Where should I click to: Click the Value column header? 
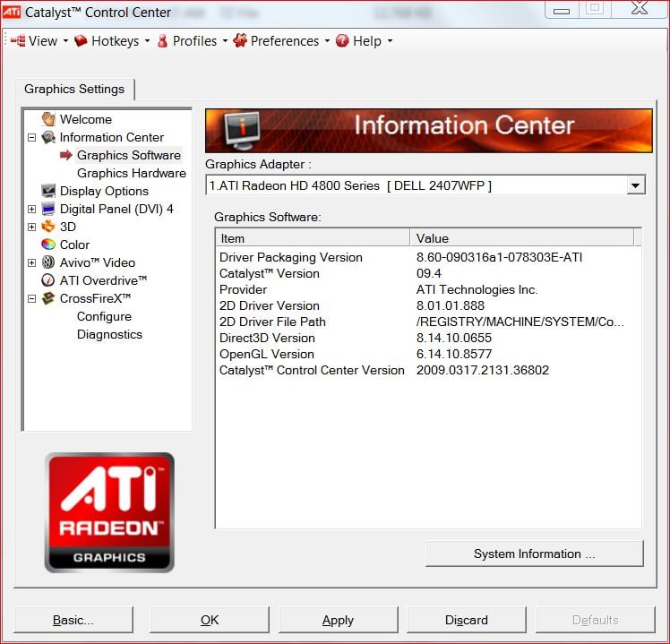coord(521,238)
